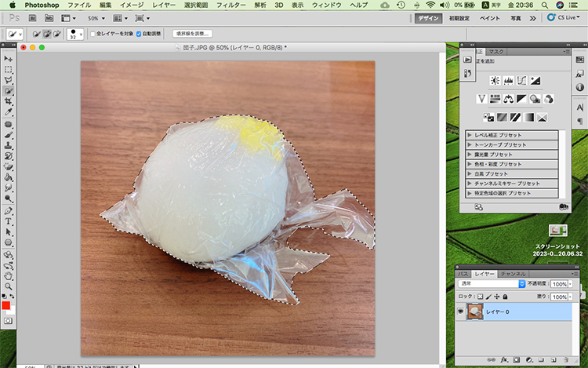588x368 pixels.
Task: Add layer mask from Layers panel footer
Action: point(517,359)
